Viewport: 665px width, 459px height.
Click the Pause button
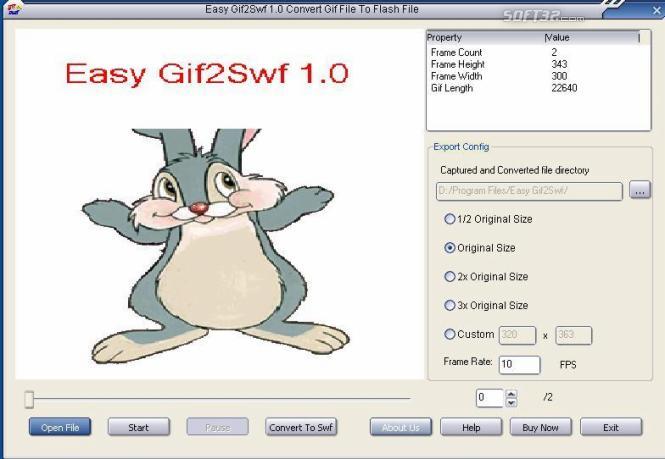point(218,427)
